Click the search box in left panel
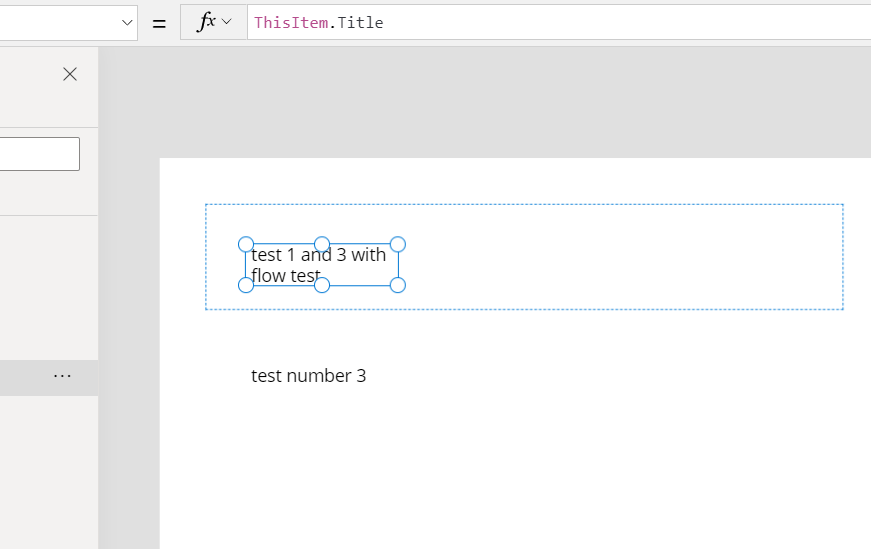This screenshot has width=871, height=549. coord(39,154)
